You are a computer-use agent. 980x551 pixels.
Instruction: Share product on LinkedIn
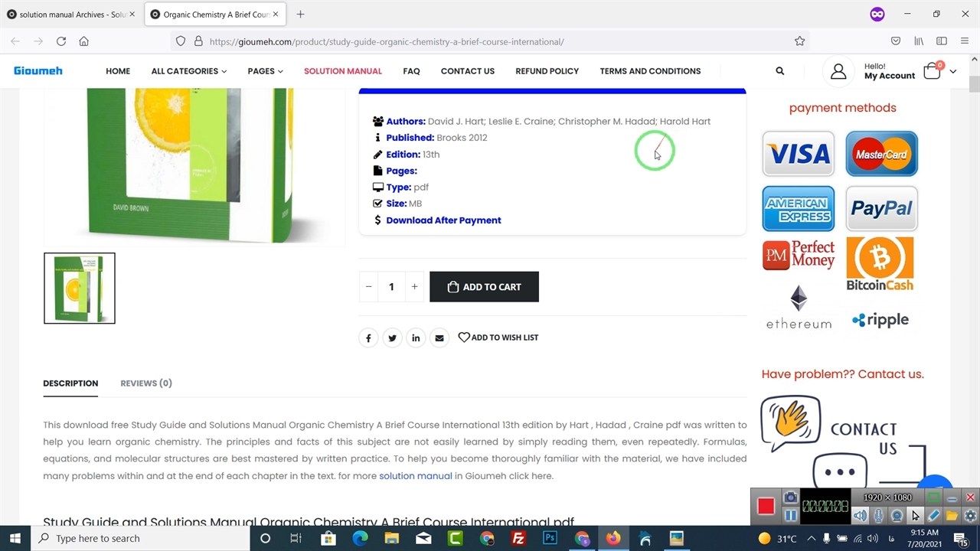[416, 337]
